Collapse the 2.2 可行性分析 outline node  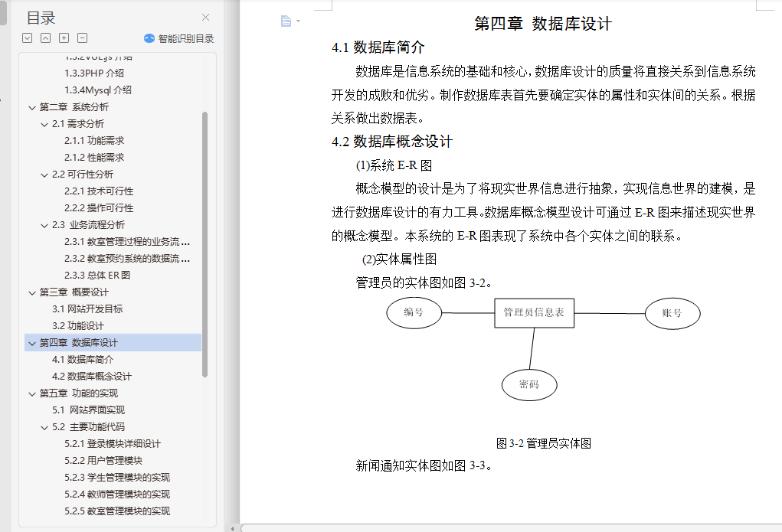point(44,175)
